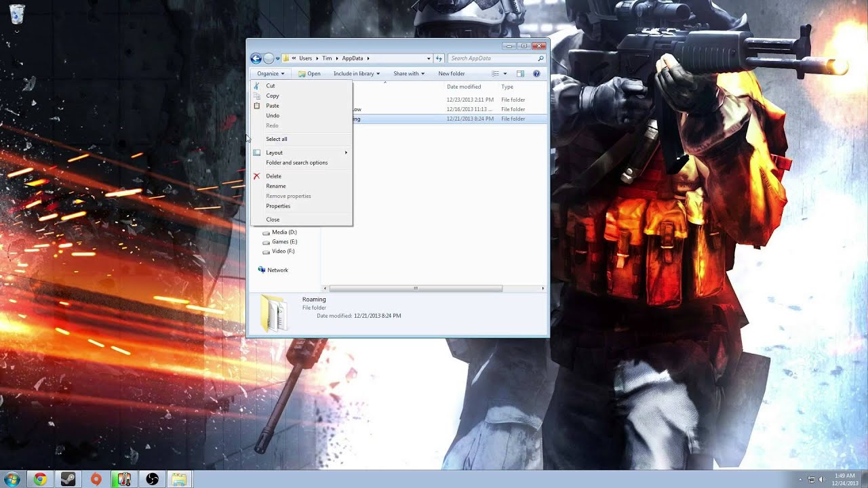
Task: Toggle the preview pane icon
Action: 520,73
